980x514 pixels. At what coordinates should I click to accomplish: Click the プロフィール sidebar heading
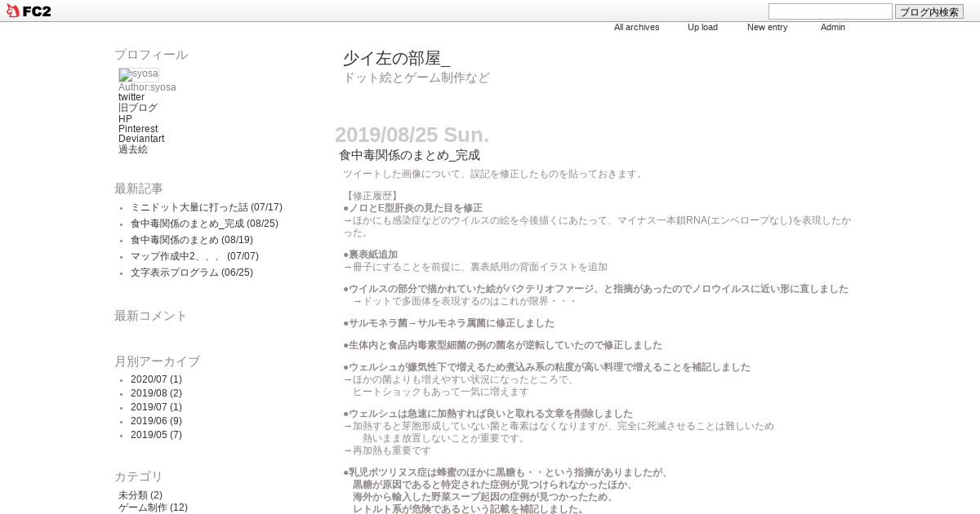(x=151, y=55)
